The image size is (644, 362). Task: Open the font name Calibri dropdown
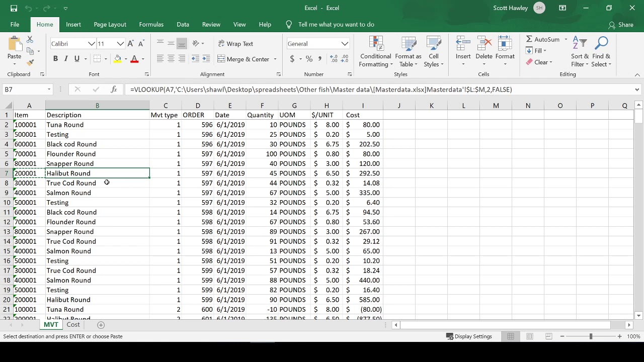point(92,44)
